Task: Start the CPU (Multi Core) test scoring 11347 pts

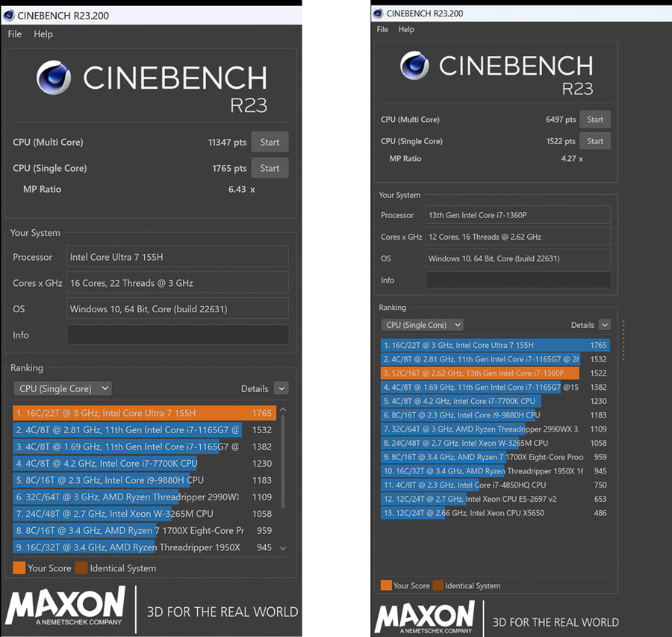Action: click(270, 143)
